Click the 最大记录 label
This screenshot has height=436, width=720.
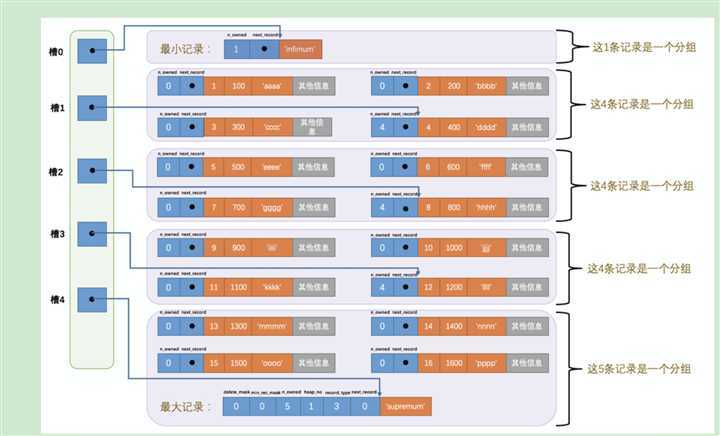coord(186,407)
